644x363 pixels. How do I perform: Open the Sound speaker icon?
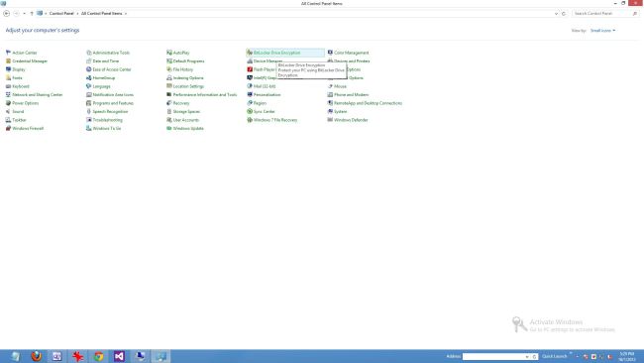click(x=8, y=111)
